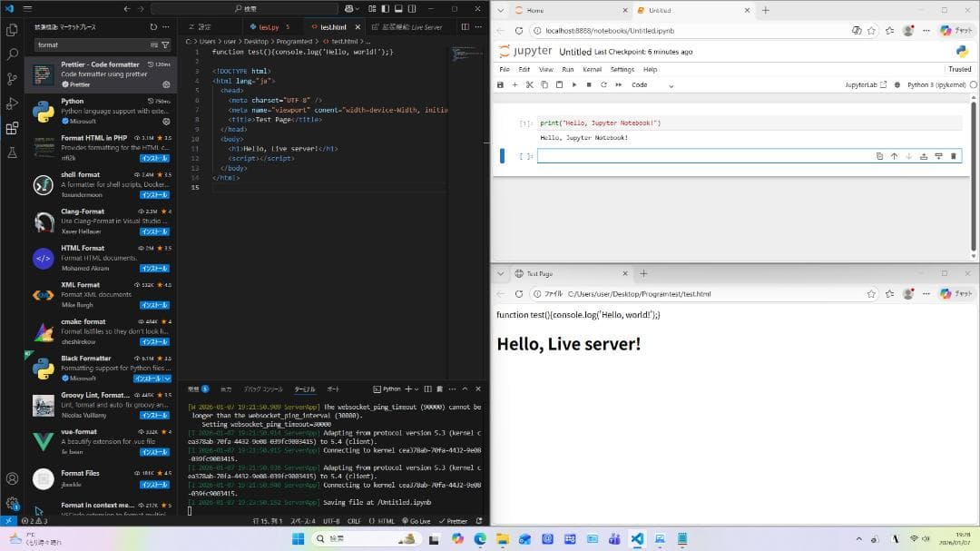Open the Source Control view in activity bar
This screenshot has width=980, height=551.
point(12,79)
